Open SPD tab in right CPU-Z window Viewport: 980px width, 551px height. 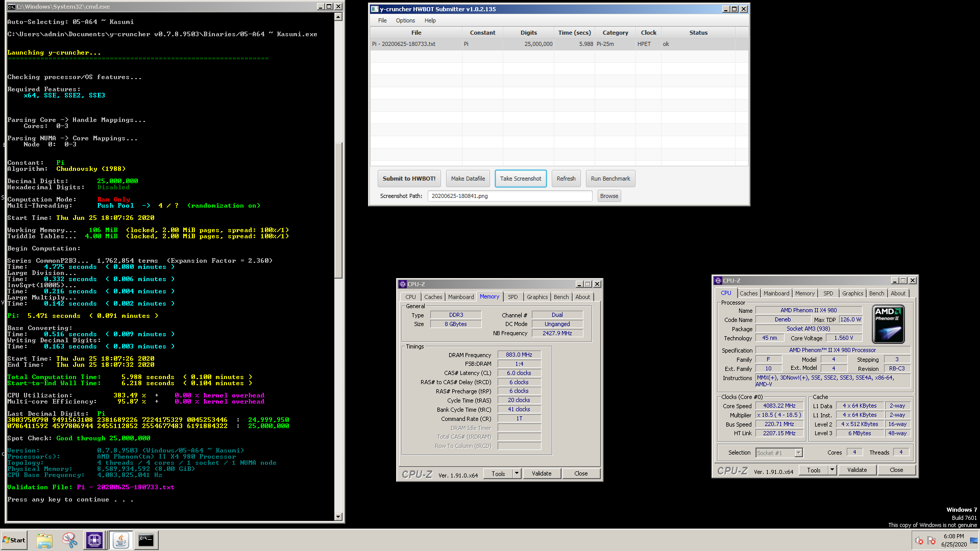(828, 293)
